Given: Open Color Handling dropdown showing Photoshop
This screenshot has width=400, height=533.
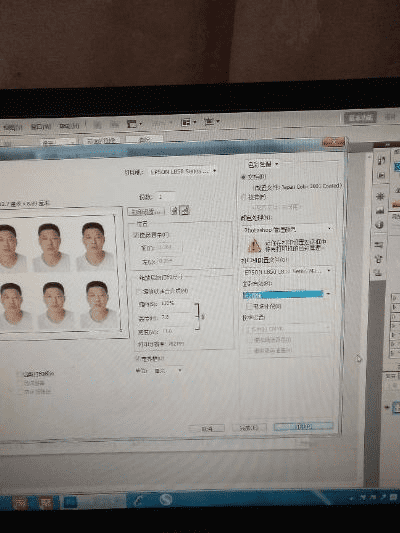Looking at the screenshot, I should click(287, 229).
